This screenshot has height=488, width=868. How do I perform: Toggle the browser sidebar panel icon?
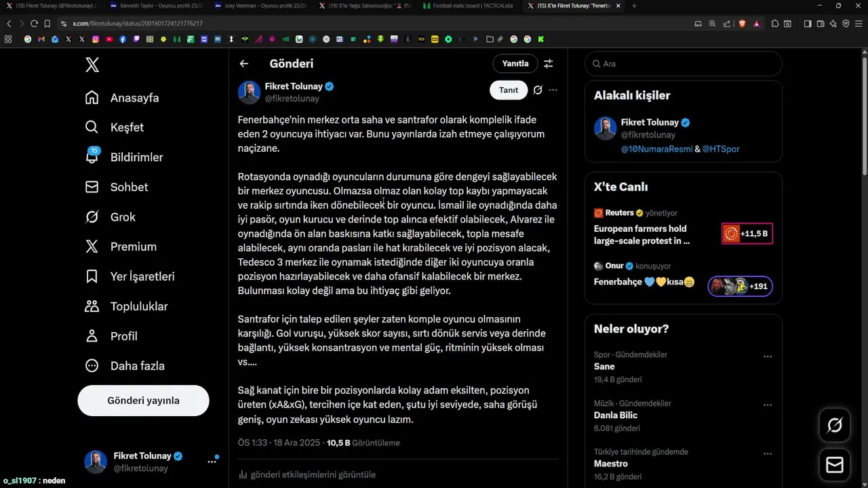tap(808, 23)
